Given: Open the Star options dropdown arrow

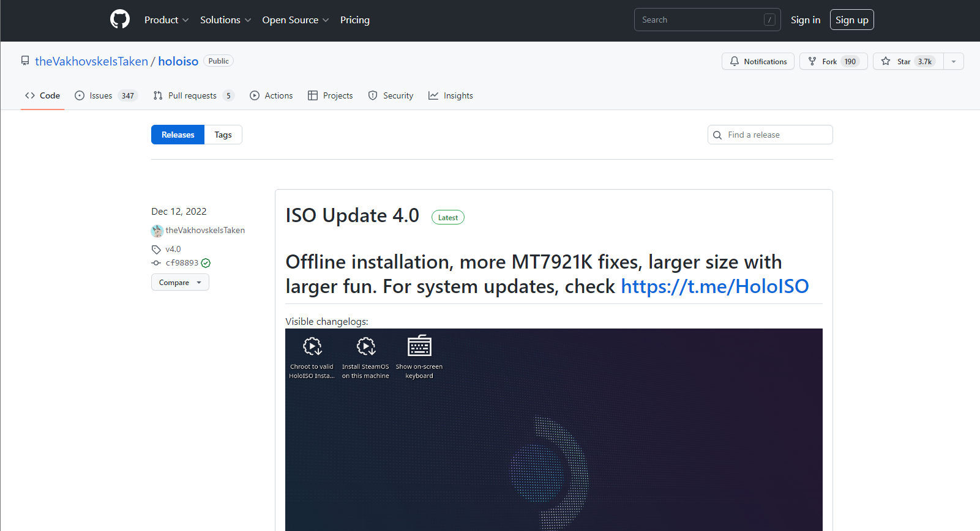Looking at the screenshot, I should pyautogui.click(x=954, y=61).
